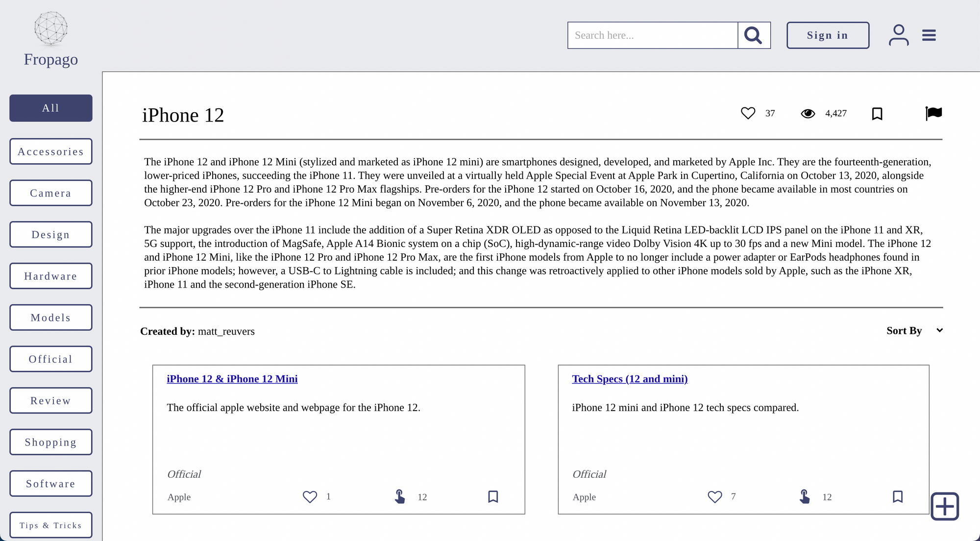Like the iPhone 12 page with heart icon

click(x=748, y=113)
